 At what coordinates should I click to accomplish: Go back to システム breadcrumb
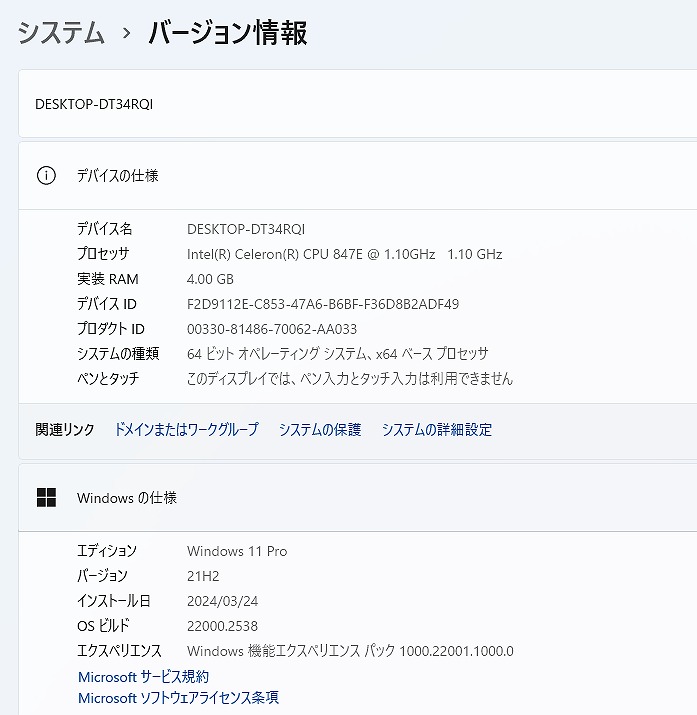61,33
